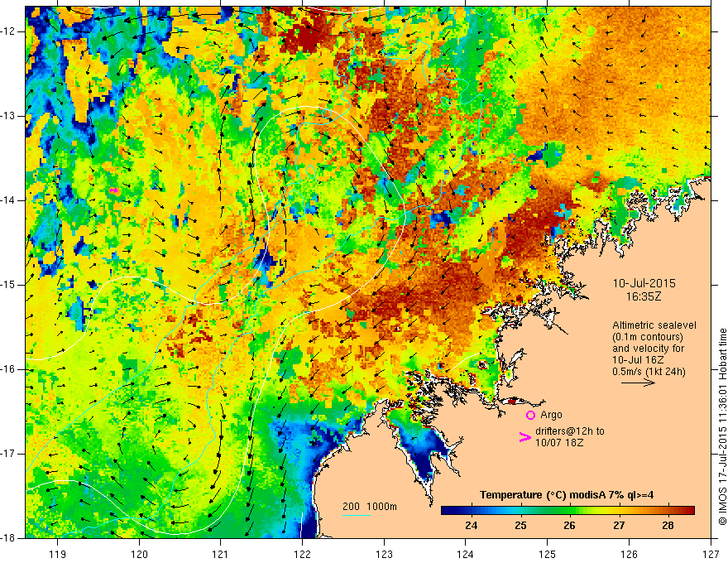Click longitude axis label 119
Image resolution: width=728 pixels, height=563 pixels.
click(x=58, y=554)
